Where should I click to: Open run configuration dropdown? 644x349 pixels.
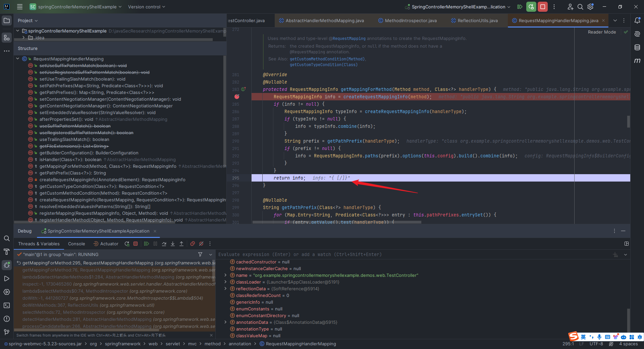[458, 7]
